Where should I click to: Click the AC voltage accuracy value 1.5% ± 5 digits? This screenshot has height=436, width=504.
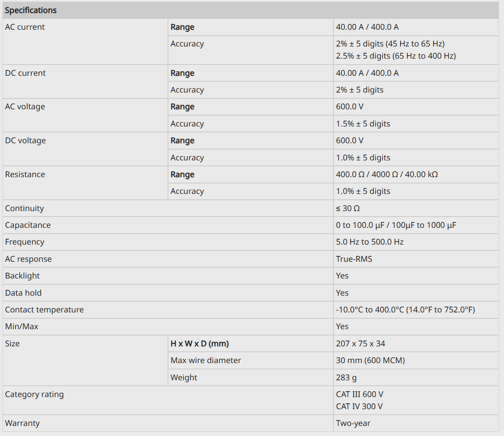click(x=363, y=124)
